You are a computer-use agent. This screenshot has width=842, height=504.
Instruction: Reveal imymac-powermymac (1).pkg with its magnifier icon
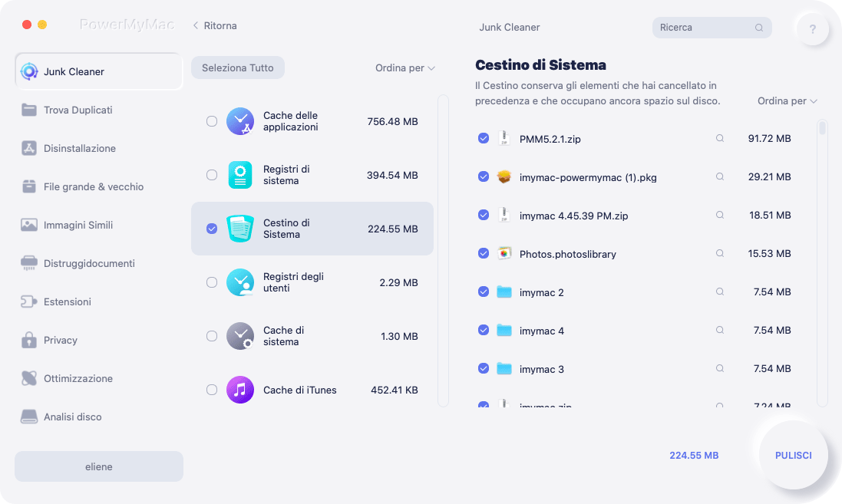[x=719, y=176]
